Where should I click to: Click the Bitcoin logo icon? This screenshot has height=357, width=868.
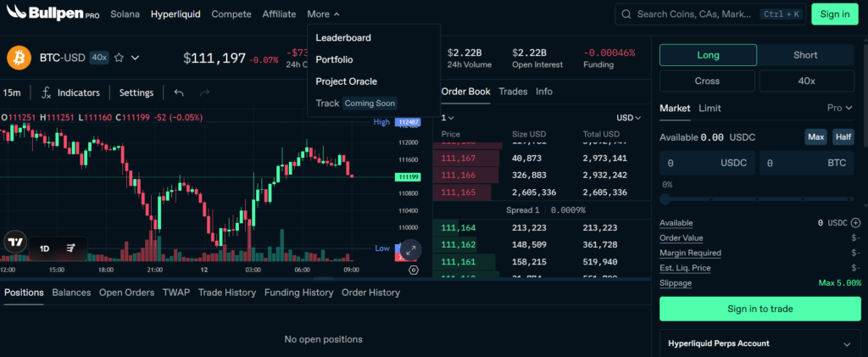19,59
